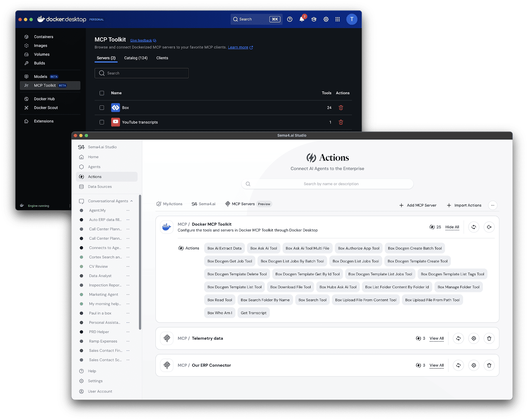Open Docker Learning center graduation cap icon

(314, 19)
